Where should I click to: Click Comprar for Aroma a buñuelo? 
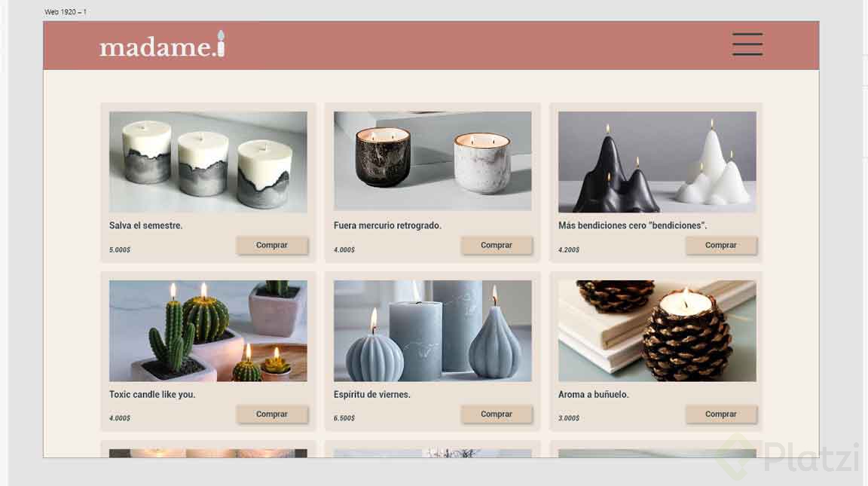click(x=721, y=414)
